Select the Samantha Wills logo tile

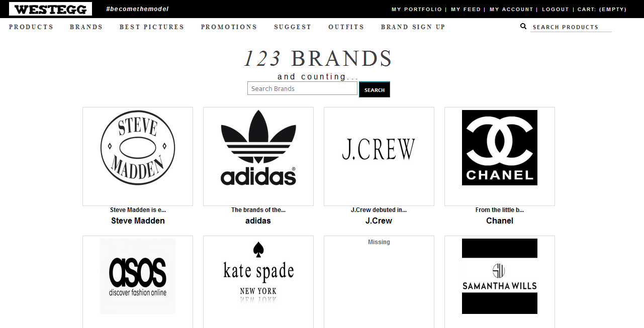[500, 276]
